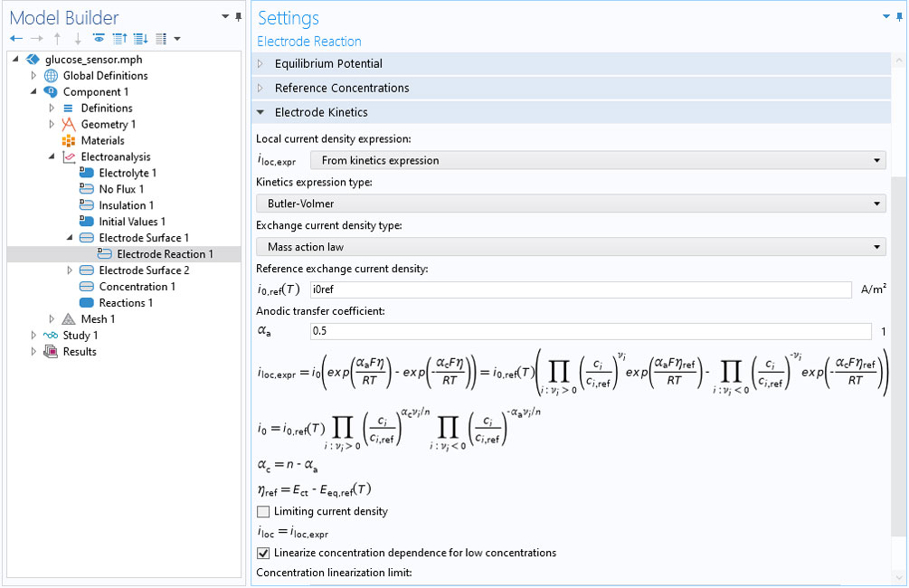Image resolution: width=909 pixels, height=588 pixels.
Task: Pin the Model Builder panel
Action: tap(238, 17)
